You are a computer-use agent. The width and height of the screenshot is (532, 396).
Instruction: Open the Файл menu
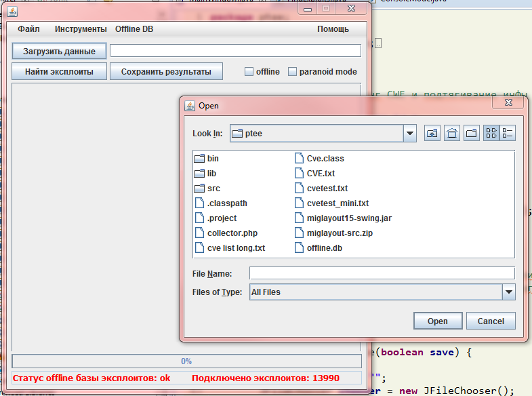click(x=29, y=29)
